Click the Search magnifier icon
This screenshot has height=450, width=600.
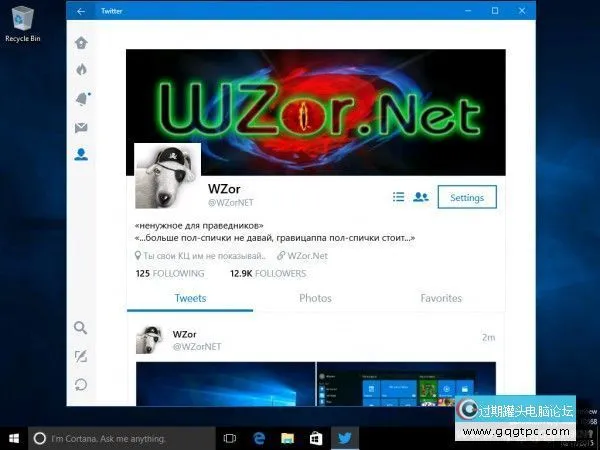tap(81, 328)
